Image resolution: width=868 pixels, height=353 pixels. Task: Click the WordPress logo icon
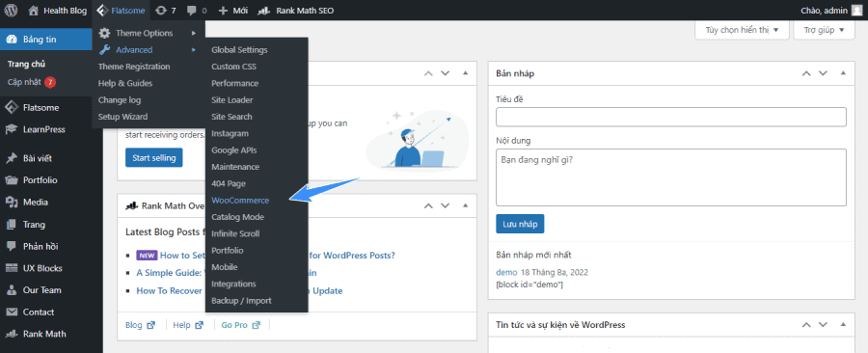tap(11, 10)
